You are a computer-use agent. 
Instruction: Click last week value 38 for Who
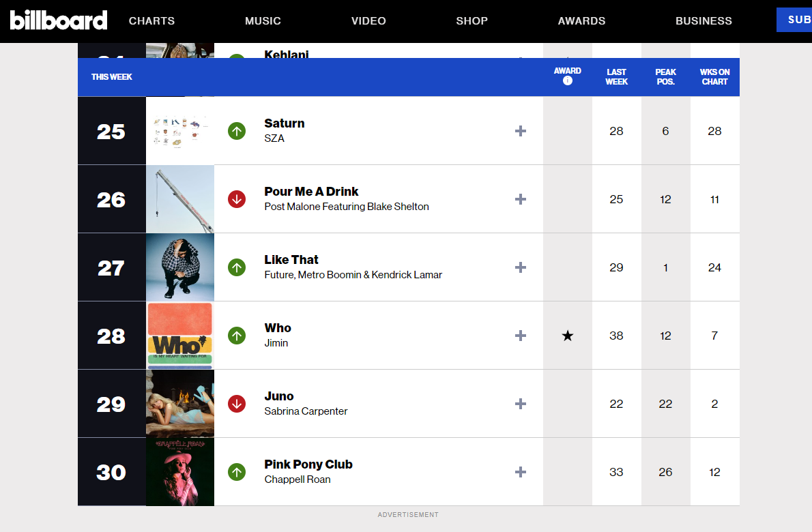click(616, 336)
